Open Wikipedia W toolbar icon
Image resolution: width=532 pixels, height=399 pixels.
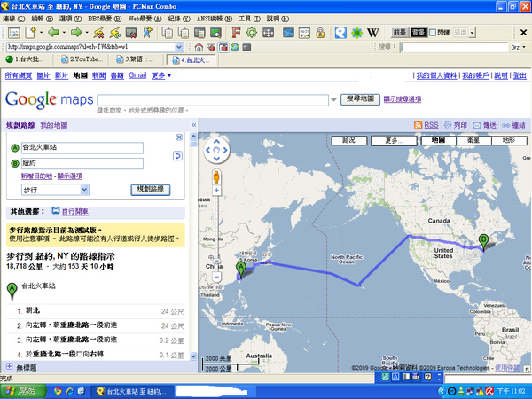click(373, 33)
